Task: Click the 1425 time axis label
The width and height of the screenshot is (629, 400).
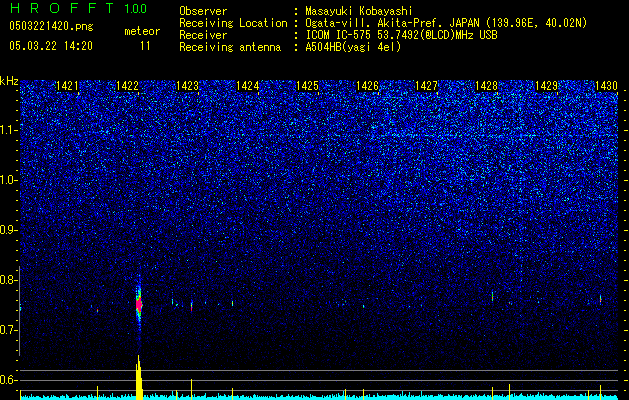Action: [x=307, y=85]
